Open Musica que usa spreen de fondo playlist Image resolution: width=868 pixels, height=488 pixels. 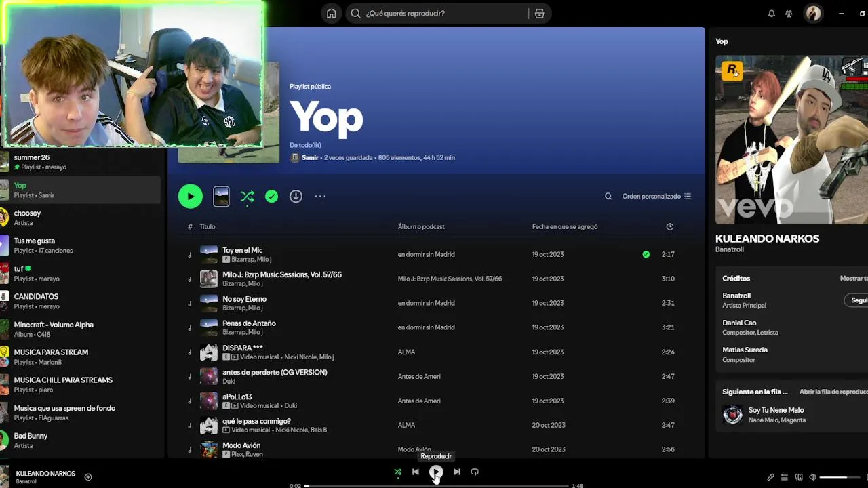81,413
